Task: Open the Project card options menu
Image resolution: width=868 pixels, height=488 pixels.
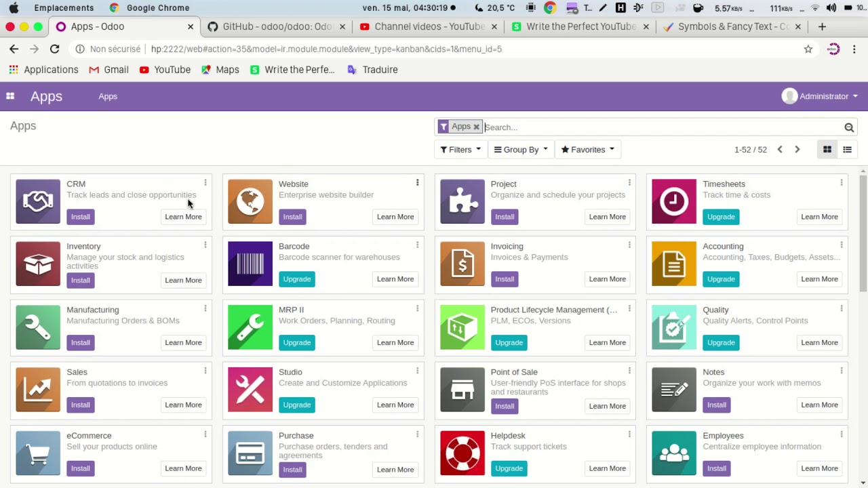Action: [629, 183]
